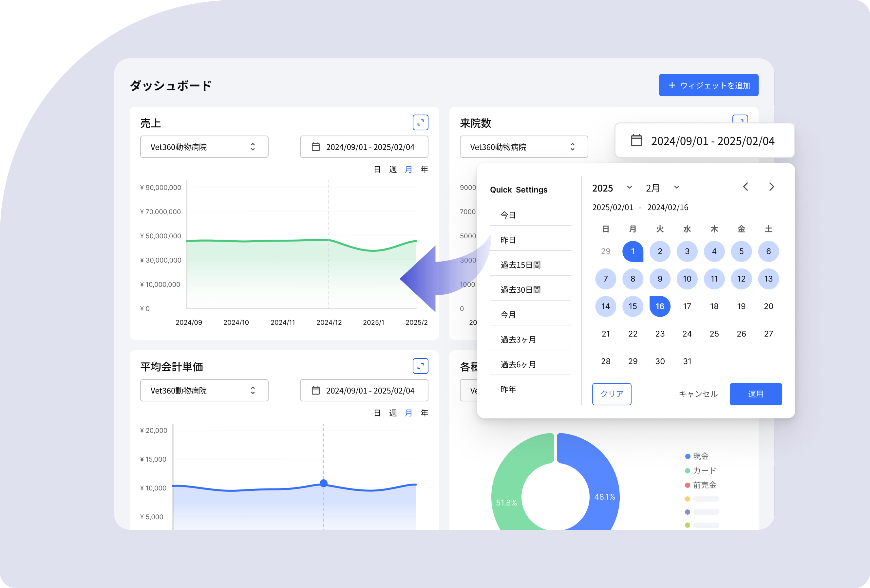
Task: Select day 1 in the calendar
Action: 633,251
